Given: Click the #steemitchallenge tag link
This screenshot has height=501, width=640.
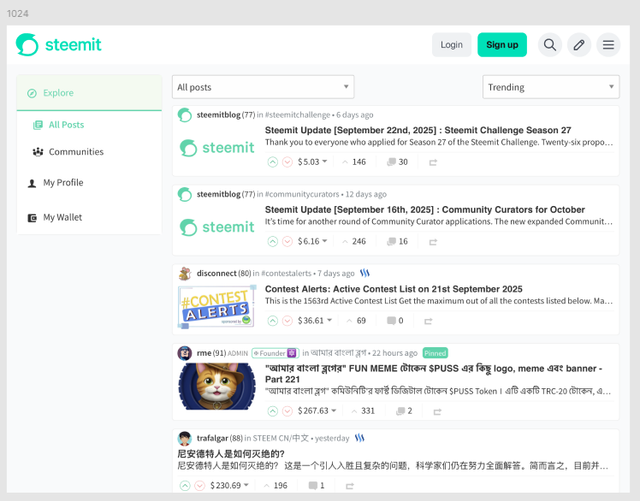Looking at the screenshot, I should 298,115.
